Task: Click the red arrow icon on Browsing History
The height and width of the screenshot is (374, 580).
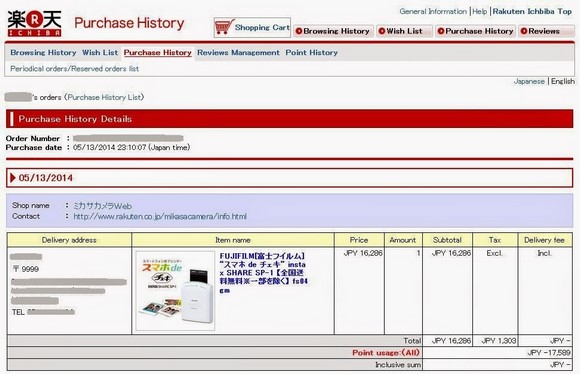Action: 299,31
